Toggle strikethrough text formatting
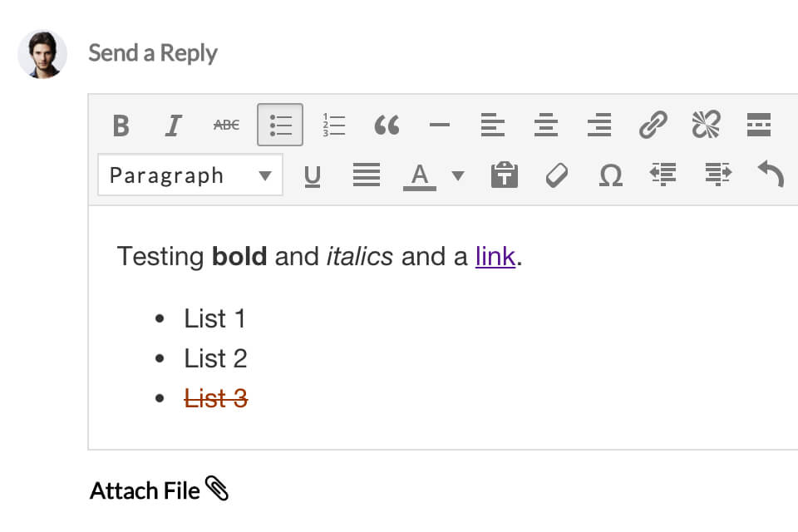Screen dimensions: 798x532 click(x=226, y=126)
